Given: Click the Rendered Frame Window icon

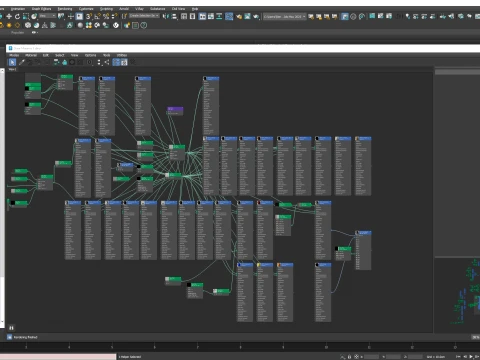Looking at the screenshot, I should (x=247, y=16).
